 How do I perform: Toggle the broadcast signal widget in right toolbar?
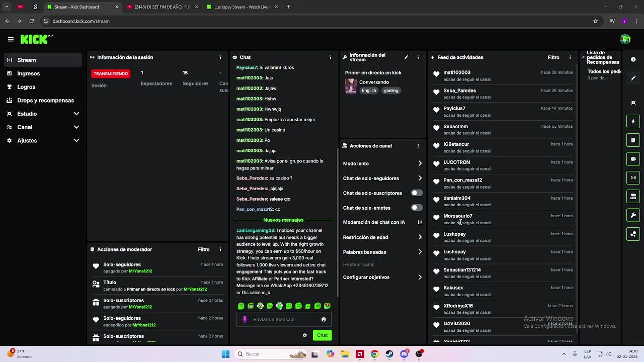633,177
